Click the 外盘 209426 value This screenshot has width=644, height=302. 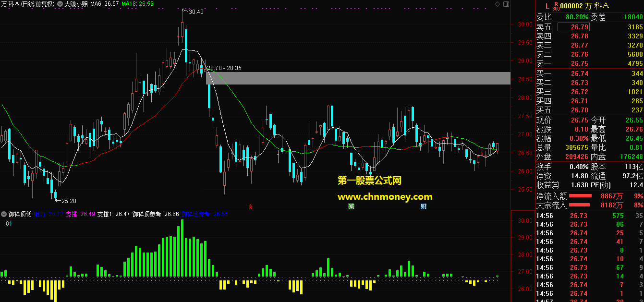576,157
